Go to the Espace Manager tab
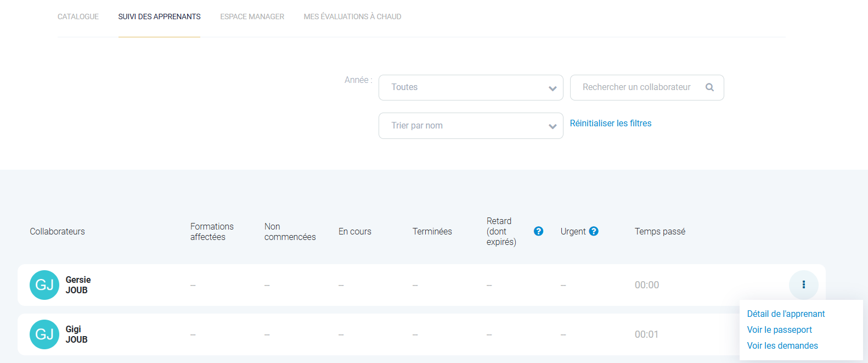The width and height of the screenshot is (868, 363). pyautogui.click(x=252, y=16)
